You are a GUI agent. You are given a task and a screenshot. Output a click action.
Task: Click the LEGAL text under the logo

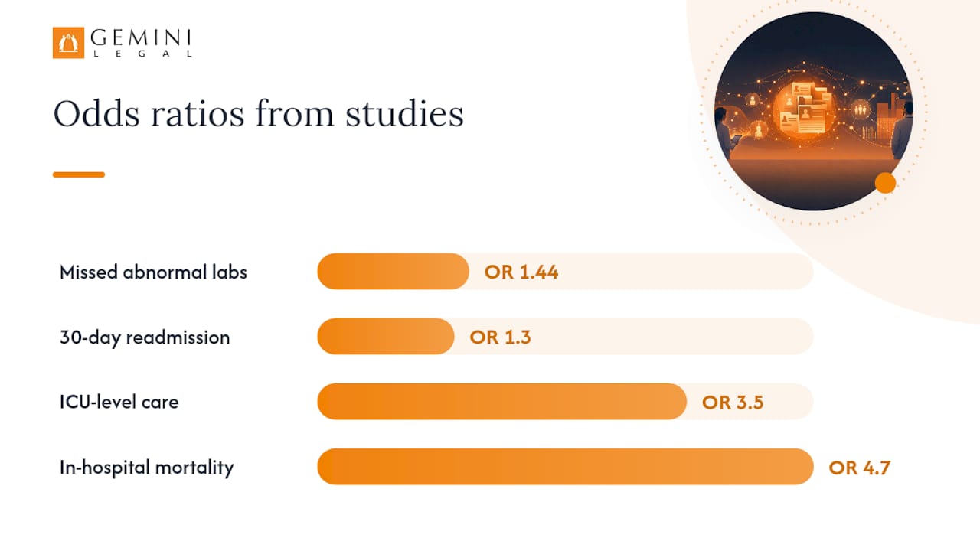tap(141, 54)
